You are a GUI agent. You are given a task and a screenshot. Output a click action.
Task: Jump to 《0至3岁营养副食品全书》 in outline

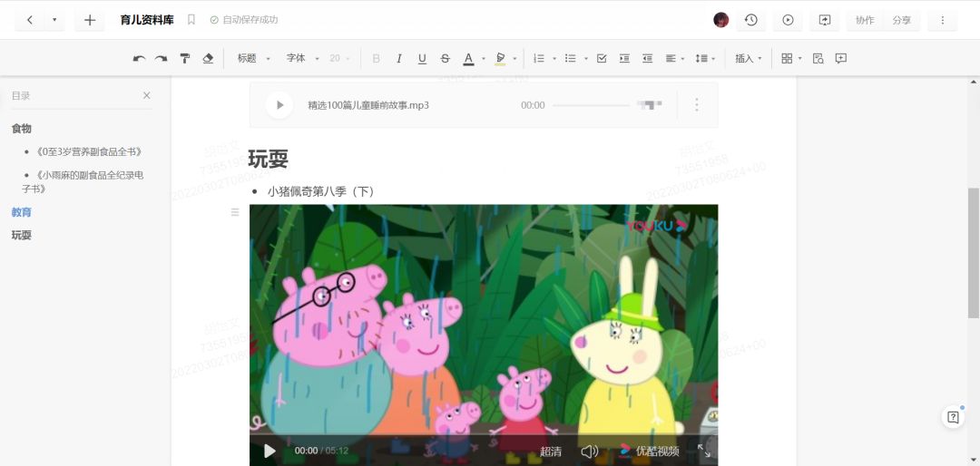coord(89,151)
